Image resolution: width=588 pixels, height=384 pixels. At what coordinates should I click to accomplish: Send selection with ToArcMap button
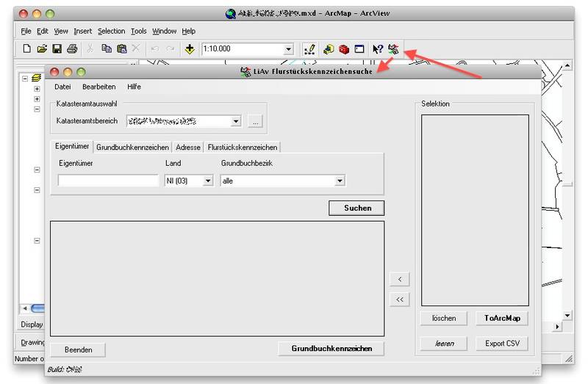(x=502, y=319)
